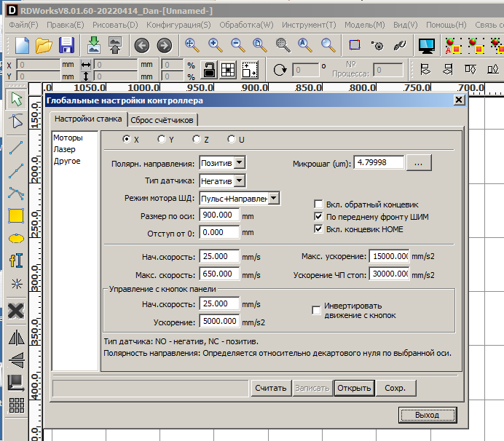Screen dimensions: 504x441
Task: Select 'Лазер' in the settings list
Action: [64, 149]
